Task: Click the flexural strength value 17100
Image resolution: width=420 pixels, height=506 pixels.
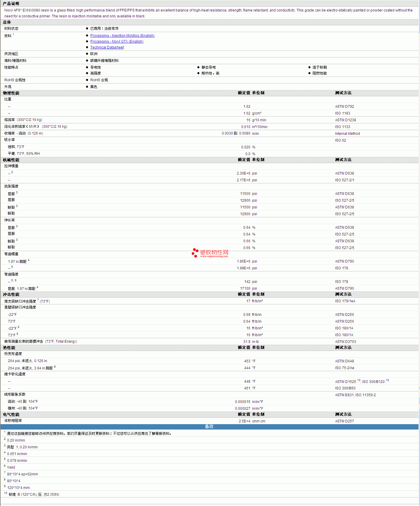Action: point(245,288)
